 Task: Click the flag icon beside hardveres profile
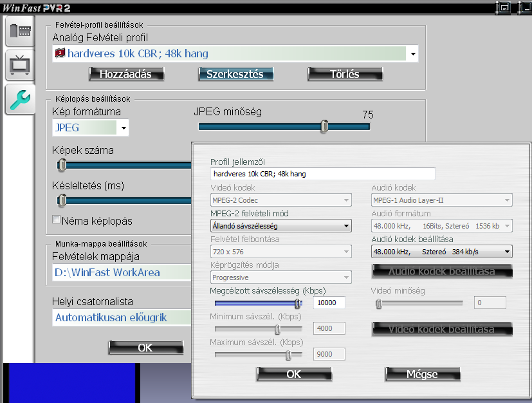point(60,53)
